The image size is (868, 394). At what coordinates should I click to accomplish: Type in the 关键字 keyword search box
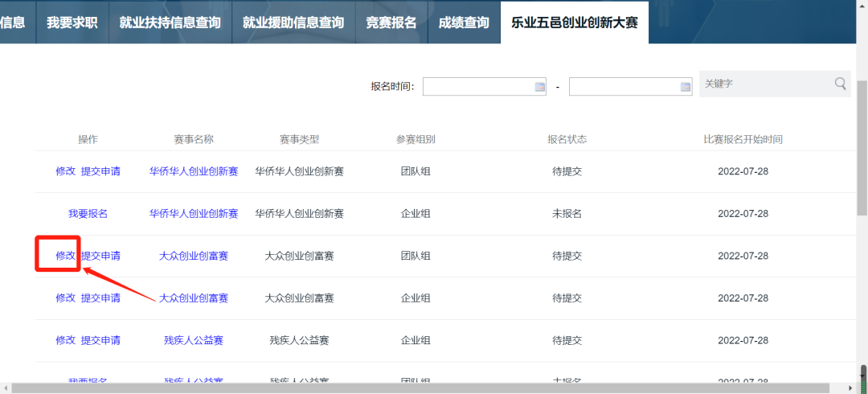coord(764,84)
